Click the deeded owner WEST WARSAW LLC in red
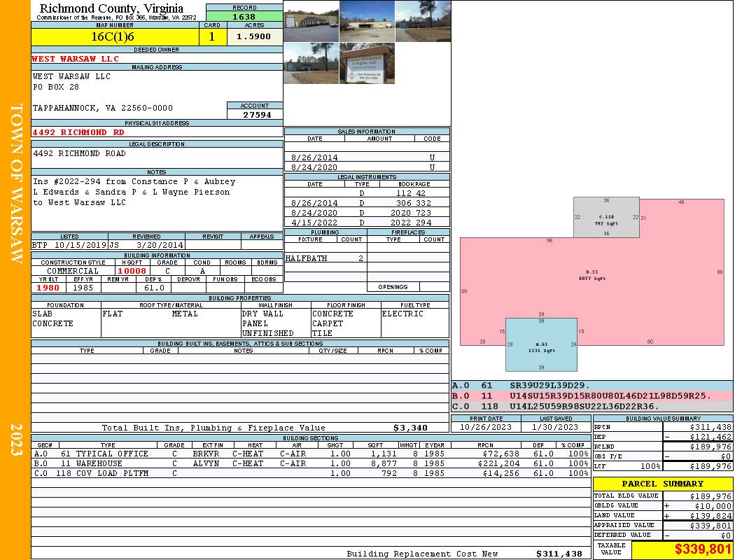This screenshot has width=735, height=560. click(75, 59)
